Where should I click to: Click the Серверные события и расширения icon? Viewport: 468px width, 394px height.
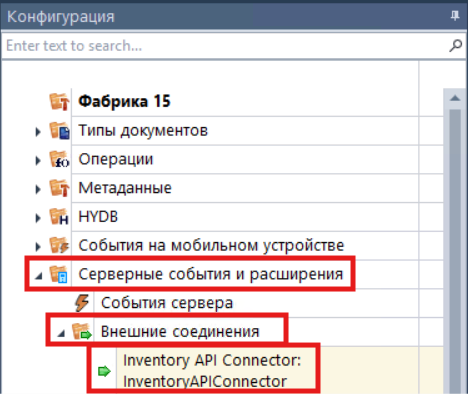pos(59,274)
